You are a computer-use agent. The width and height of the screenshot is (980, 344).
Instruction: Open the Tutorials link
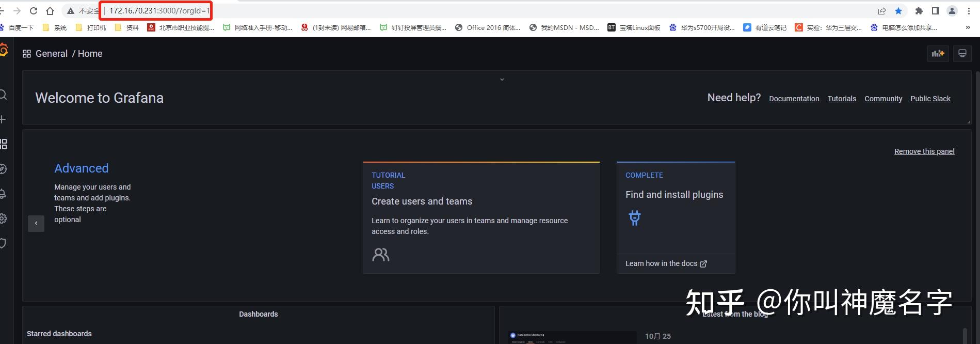pos(842,99)
